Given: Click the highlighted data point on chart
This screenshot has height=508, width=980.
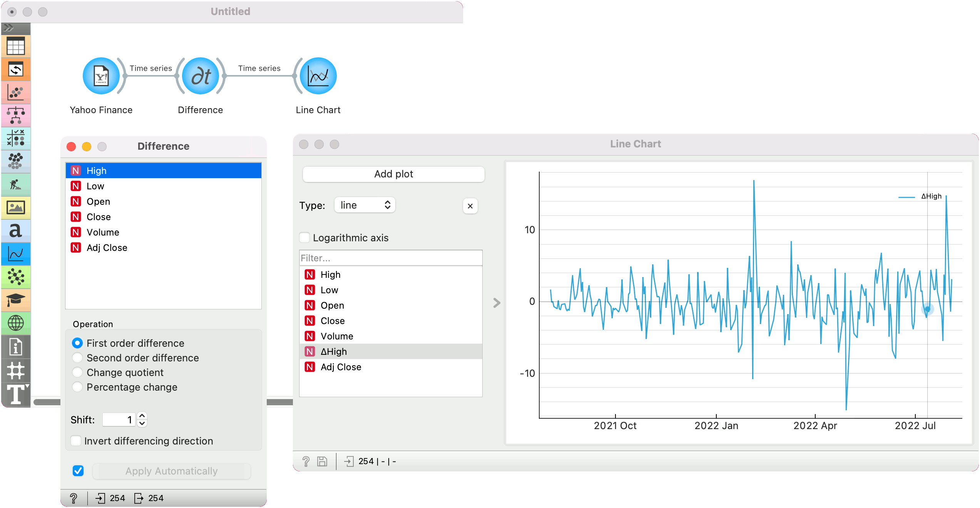Looking at the screenshot, I should point(927,309).
